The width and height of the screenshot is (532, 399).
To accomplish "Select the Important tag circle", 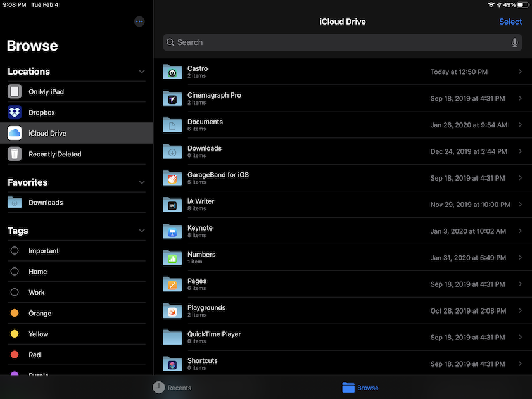I will [x=15, y=251].
